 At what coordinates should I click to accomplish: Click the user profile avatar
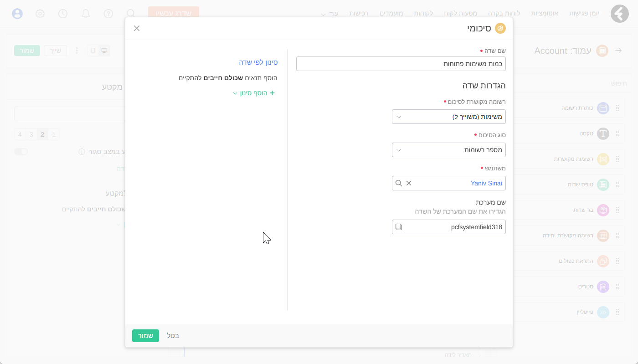point(17,14)
